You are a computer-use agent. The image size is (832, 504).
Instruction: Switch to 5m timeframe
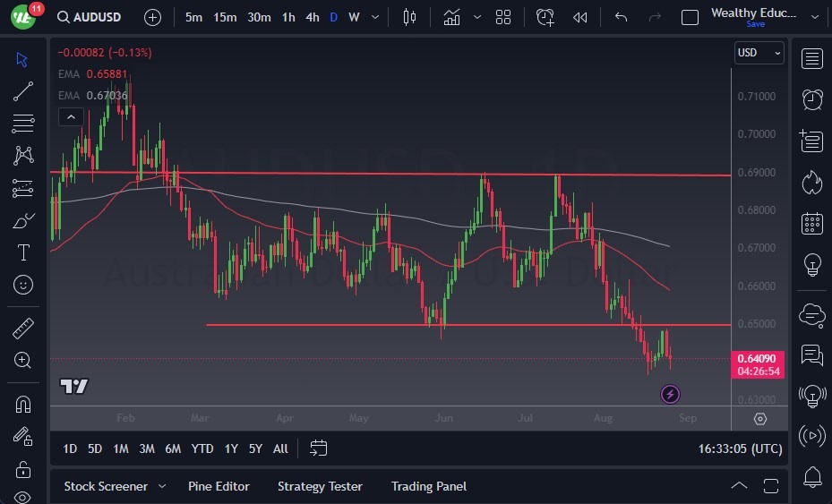click(x=193, y=18)
